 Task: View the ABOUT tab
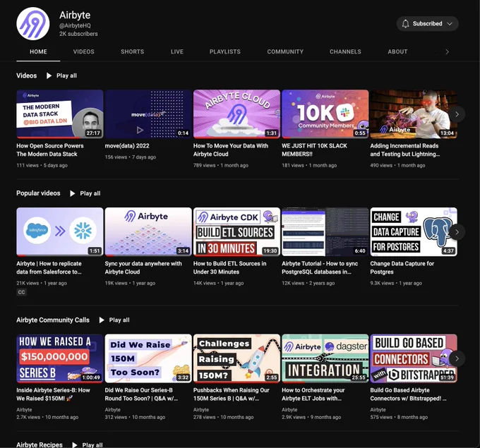point(397,52)
